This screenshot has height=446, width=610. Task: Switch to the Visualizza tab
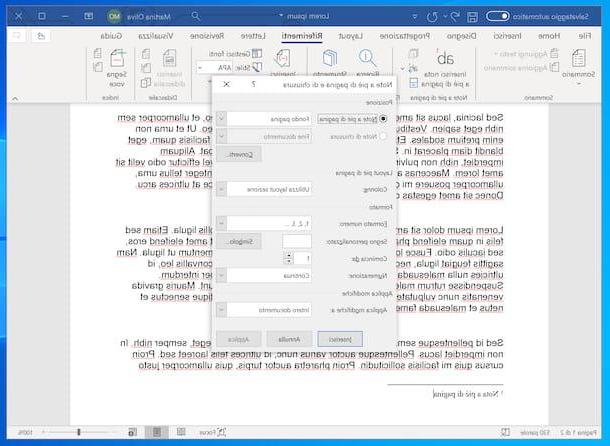coord(156,36)
